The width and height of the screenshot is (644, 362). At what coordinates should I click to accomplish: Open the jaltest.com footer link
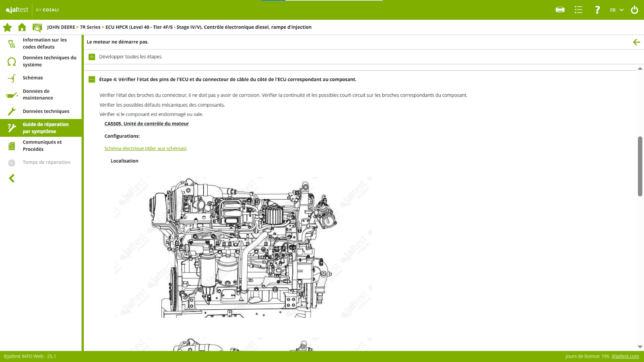tap(625, 356)
